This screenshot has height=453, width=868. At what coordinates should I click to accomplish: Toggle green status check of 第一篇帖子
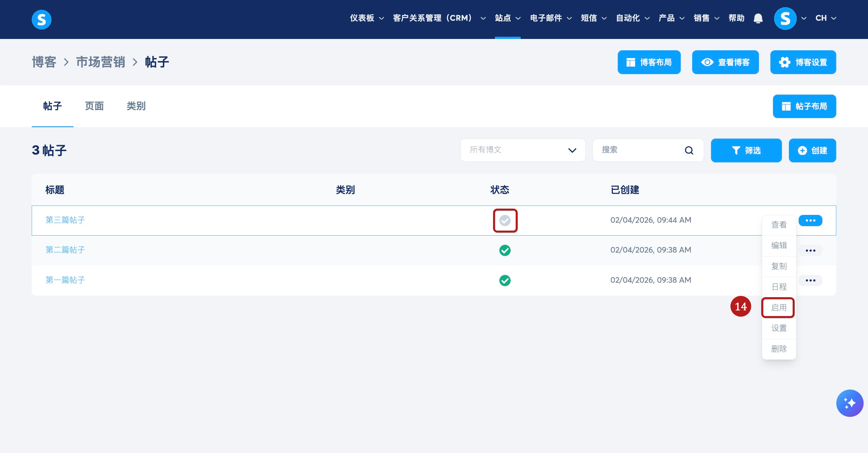(x=505, y=281)
